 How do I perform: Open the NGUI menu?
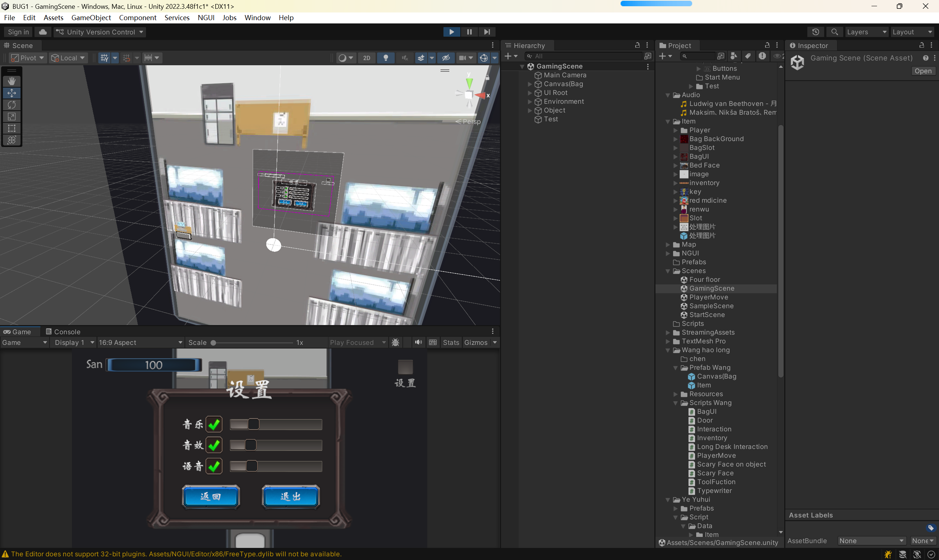[206, 18]
